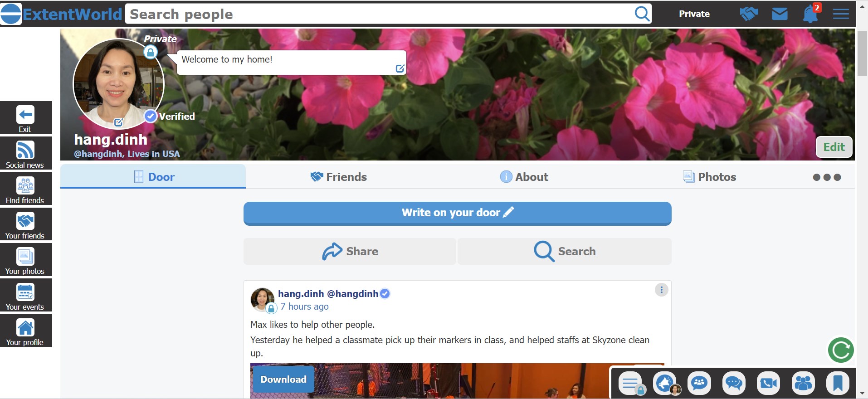Open the people group icon in bottom bar
This screenshot has width=868, height=399.
pos(803,384)
